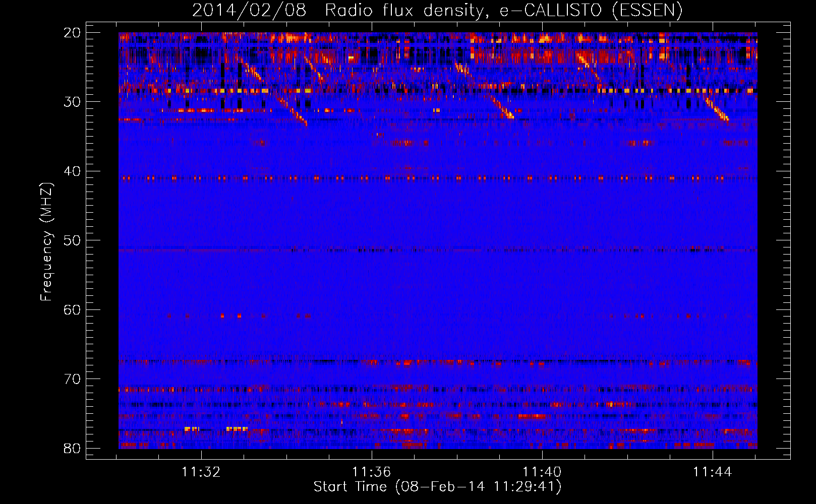Click the frequency tick label '20'
This screenshot has height=504, width=816.
(72, 33)
